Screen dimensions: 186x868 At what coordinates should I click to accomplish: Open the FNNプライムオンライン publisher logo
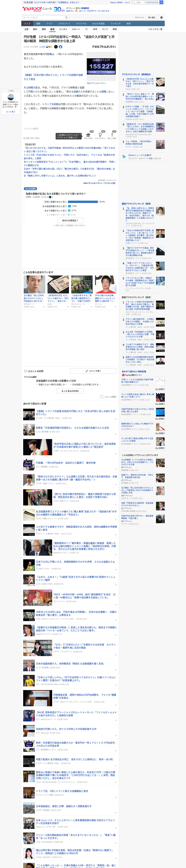(104, 47)
